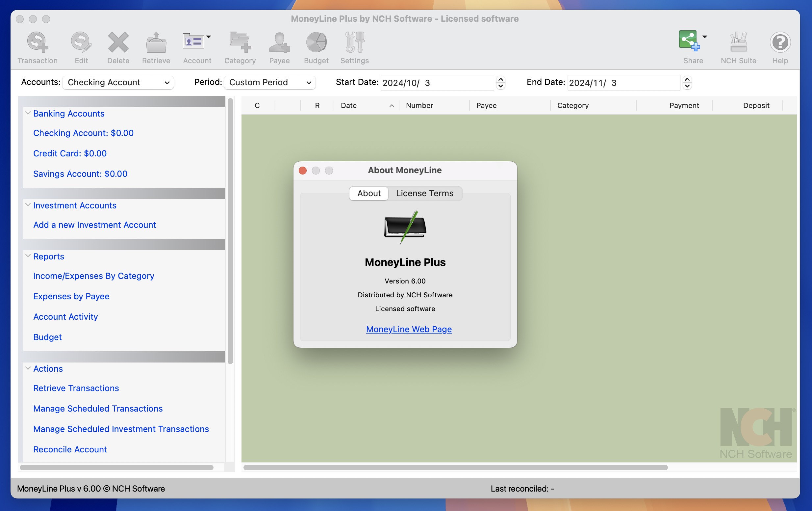Viewport: 812px width, 511px height.
Task: Open the Budget pie chart icon
Action: click(316, 42)
